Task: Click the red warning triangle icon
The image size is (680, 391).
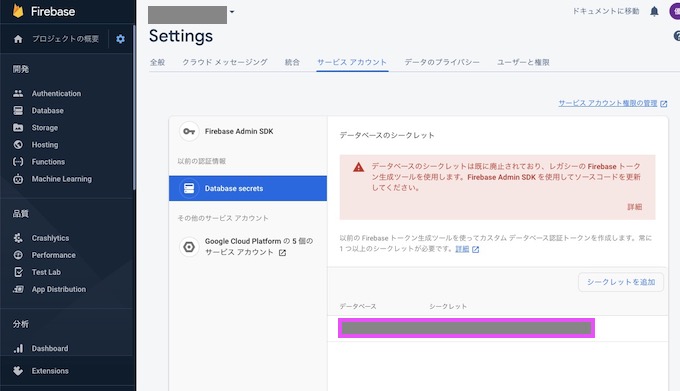Action: coord(359,167)
